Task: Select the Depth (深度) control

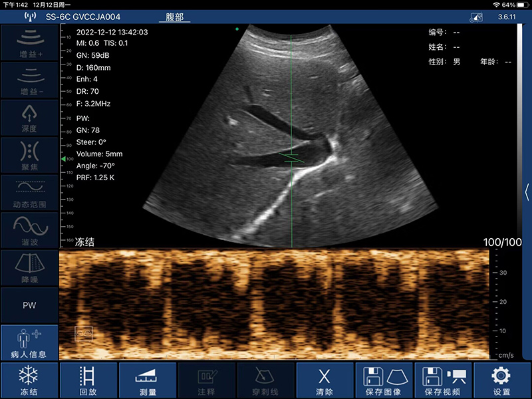Action: coord(29,117)
